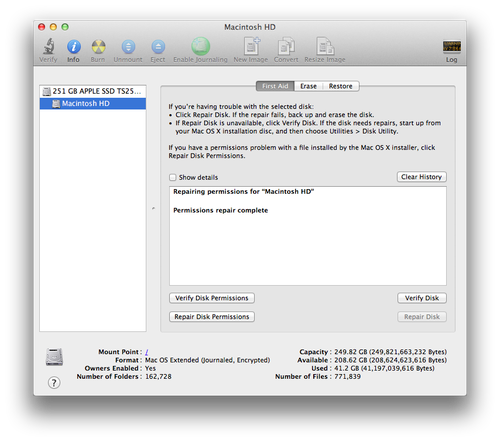
Task: Click the Convert toolbar icon
Action: pyautogui.click(x=286, y=46)
